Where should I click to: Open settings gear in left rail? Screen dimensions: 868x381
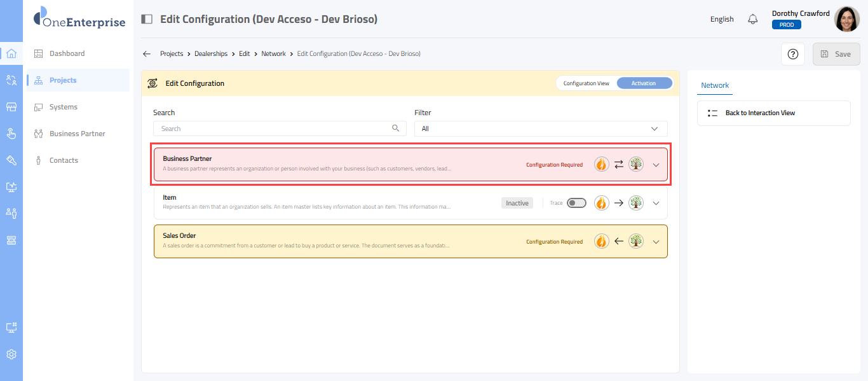coord(11,354)
